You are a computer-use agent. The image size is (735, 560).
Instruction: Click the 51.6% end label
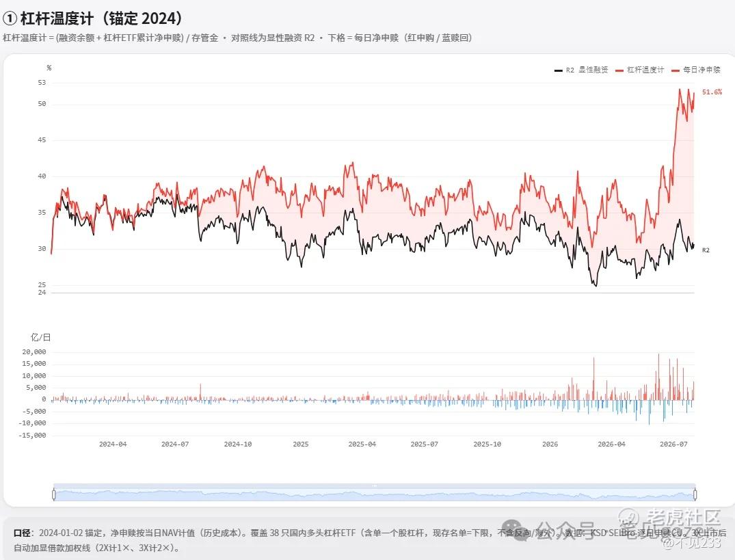click(712, 92)
